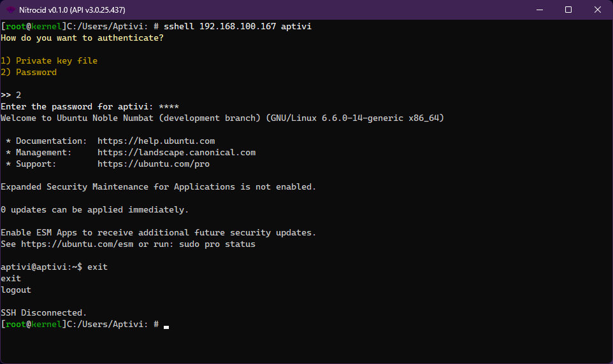Image resolution: width=613 pixels, height=364 pixels.
Task: Select the "1) Private key file" option
Action: pos(49,61)
